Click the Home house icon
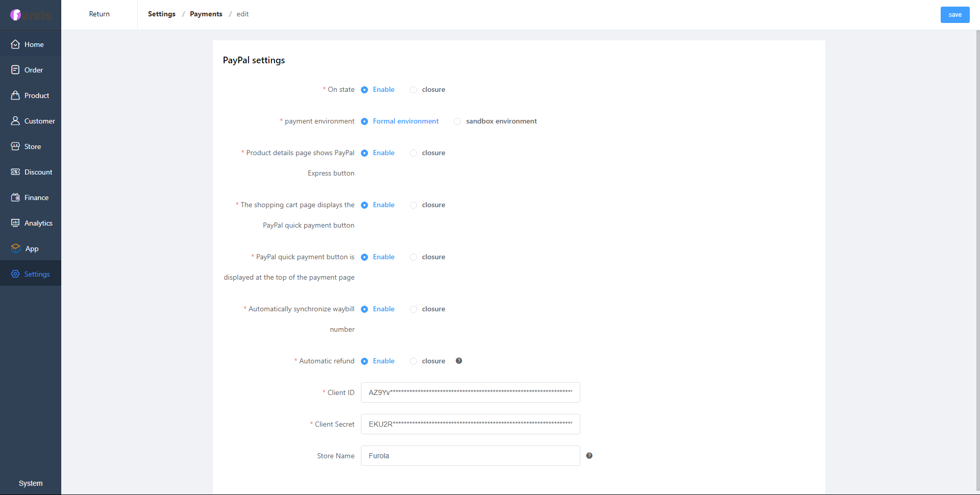 coord(15,44)
